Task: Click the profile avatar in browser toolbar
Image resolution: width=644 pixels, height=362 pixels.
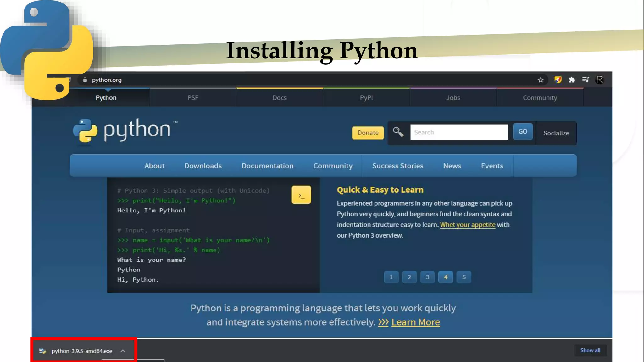Action: [600, 80]
